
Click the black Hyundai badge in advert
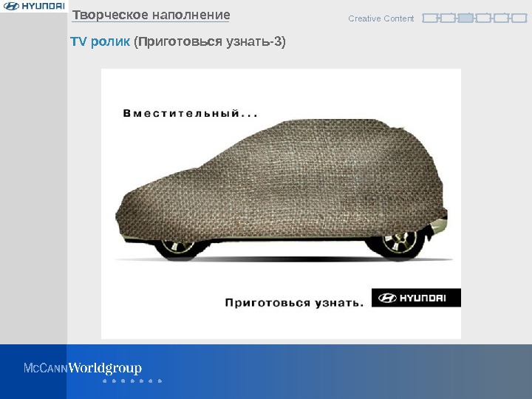click(416, 298)
